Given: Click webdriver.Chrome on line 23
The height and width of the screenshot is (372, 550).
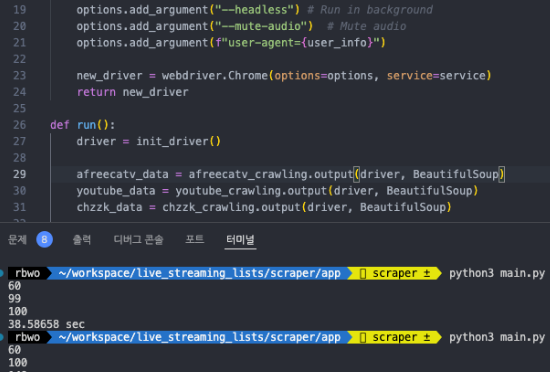Looking at the screenshot, I should pyautogui.click(x=214, y=76).
